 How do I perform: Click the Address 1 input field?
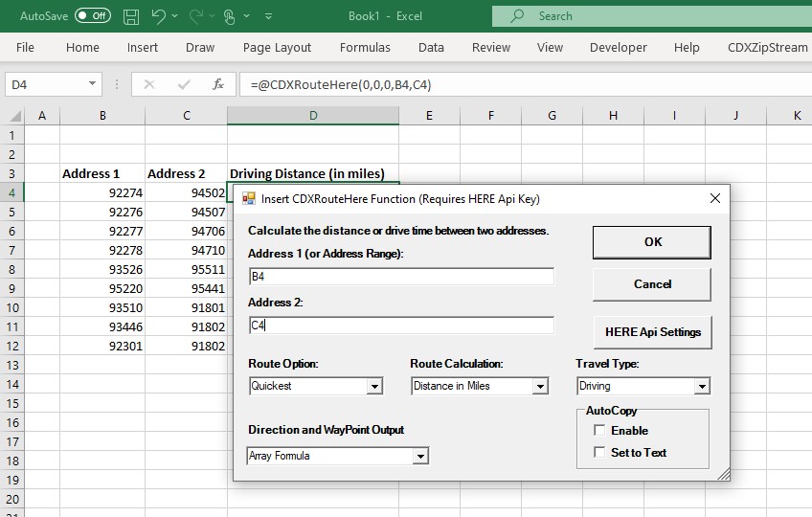[401, 277]
